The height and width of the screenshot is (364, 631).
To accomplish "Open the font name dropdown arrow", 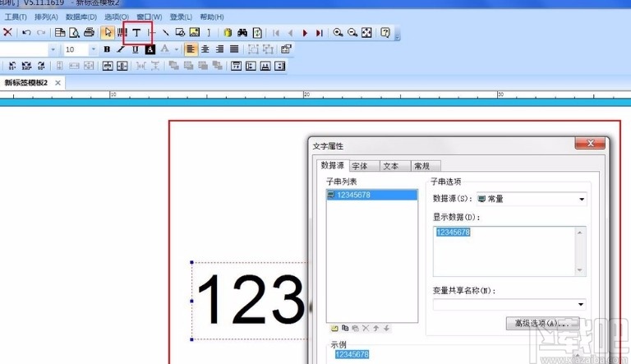I will pos(53,49).
